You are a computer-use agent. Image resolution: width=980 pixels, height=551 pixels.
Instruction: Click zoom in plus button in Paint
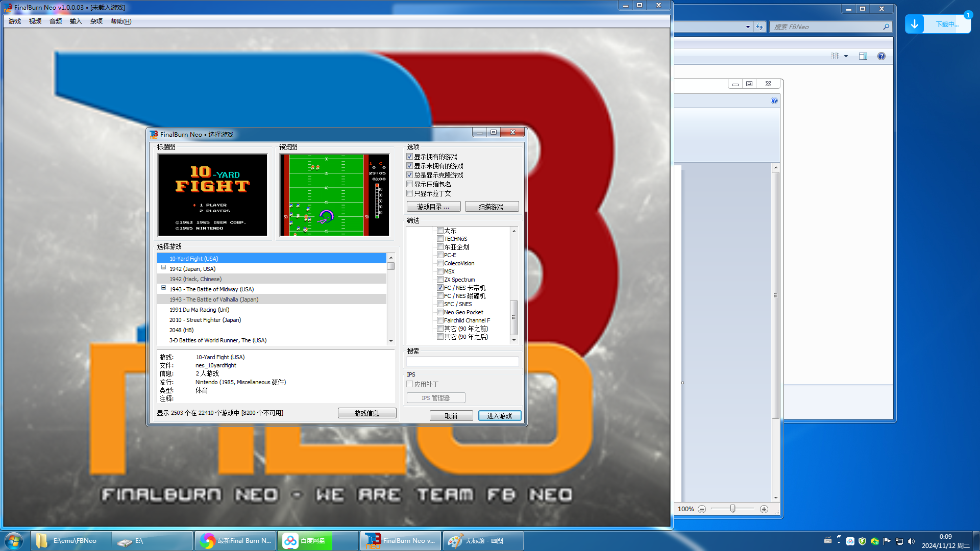point(764,509)
